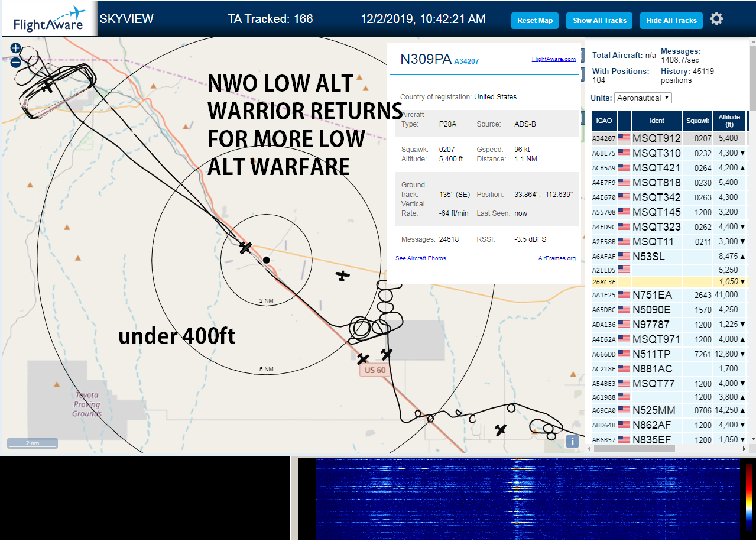Image resolution: width=756 pixels, height=541 pixels.
Task: Click Hide All Tracks button
Action: (x=671, y=21)
